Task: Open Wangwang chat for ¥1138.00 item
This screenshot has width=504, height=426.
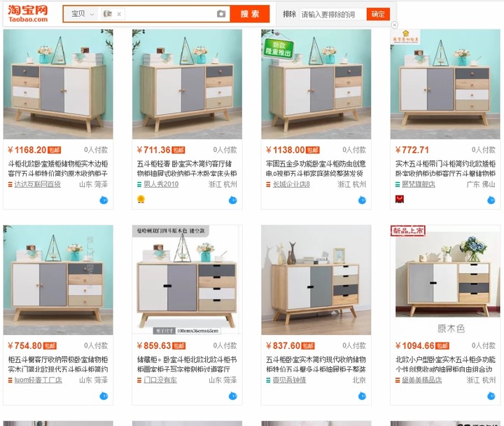Action: click(363, 200)
